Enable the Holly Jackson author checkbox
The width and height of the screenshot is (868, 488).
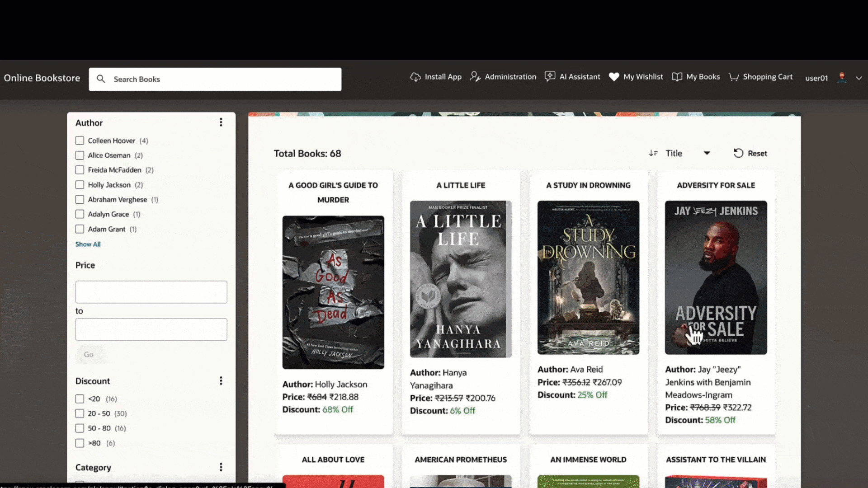80,185
